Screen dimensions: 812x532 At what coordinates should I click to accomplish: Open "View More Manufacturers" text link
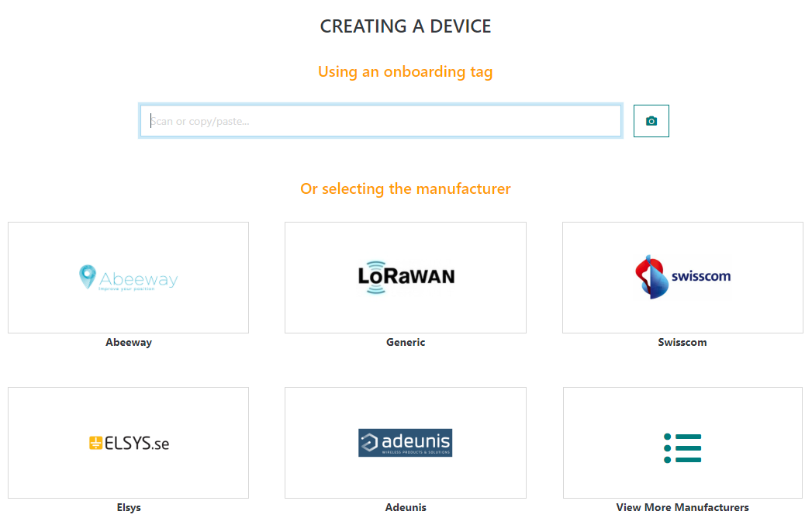682,508
